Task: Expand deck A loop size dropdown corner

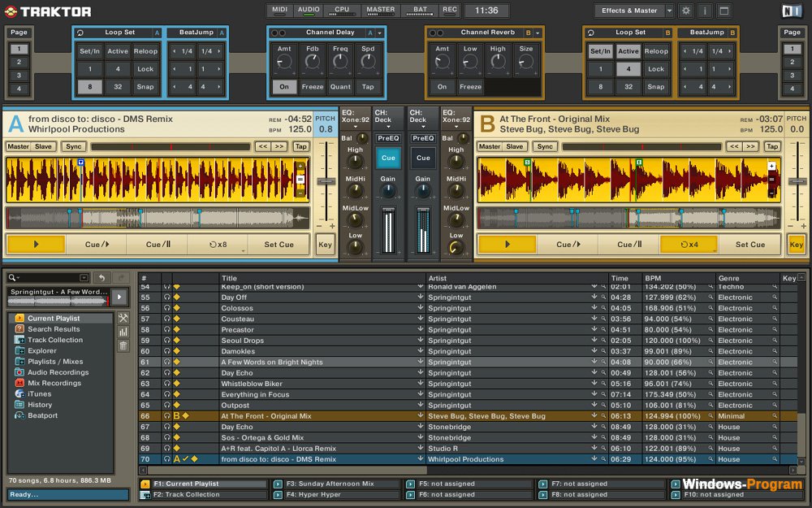Action: [243, 250]
